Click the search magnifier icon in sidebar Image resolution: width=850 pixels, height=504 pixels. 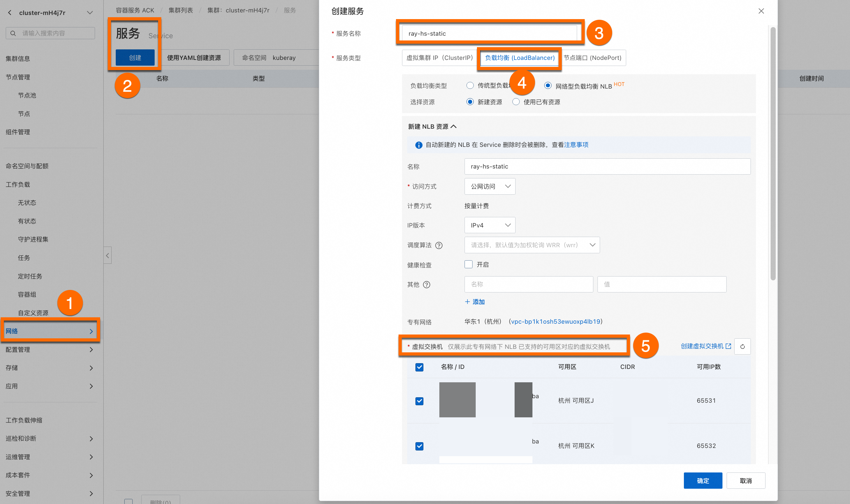tap(13, 33)
